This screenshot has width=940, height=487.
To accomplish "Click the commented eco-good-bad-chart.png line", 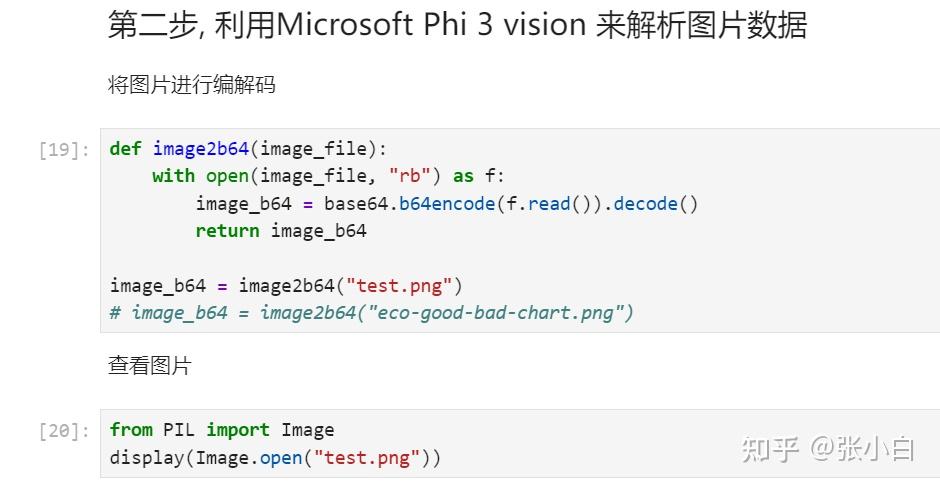I will tap(372, 313).
